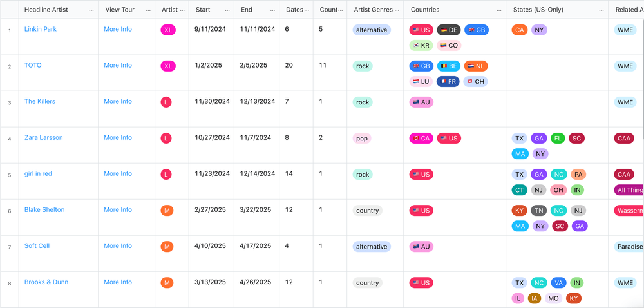Select the US country tag for girl in red
The width and height of the screenshot is (644, 308).
pyautogui.click(x=421, y=175)
